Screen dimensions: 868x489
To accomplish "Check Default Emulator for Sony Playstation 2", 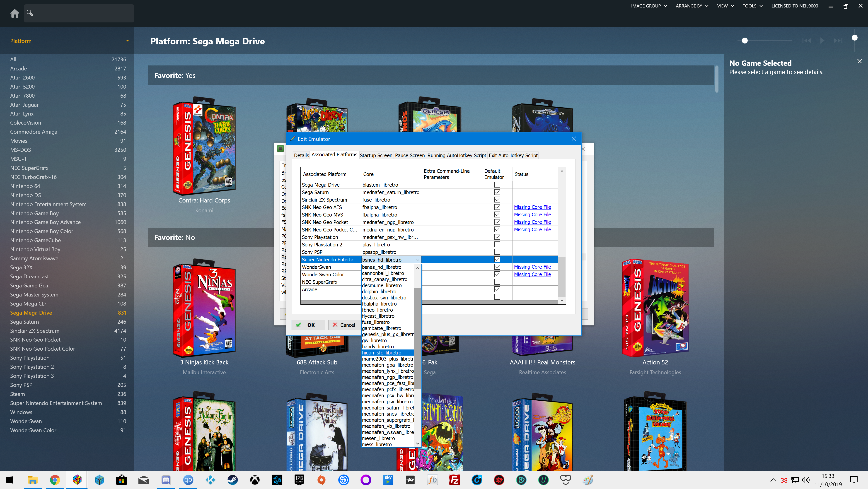I will click(497, 244).
